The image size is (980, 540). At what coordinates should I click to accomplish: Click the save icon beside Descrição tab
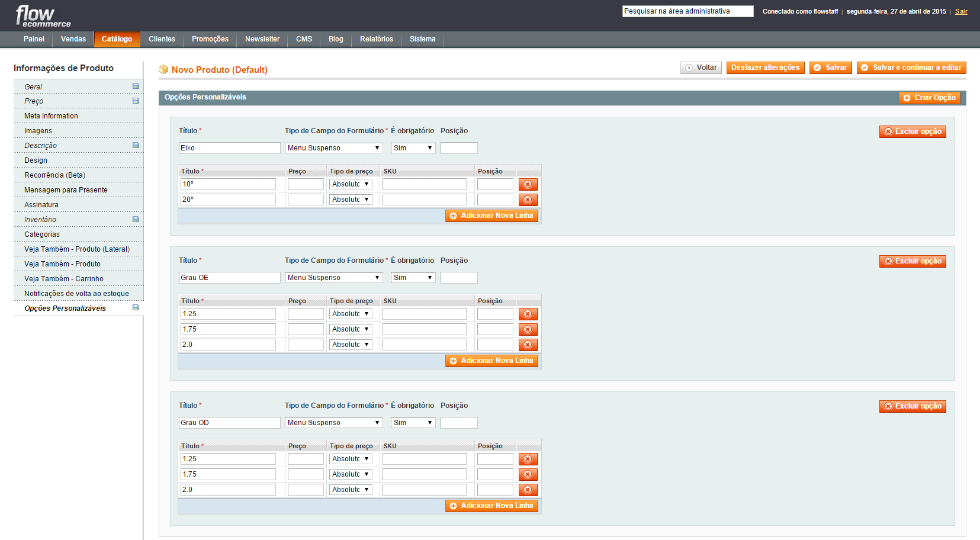(x=136, y=146)
